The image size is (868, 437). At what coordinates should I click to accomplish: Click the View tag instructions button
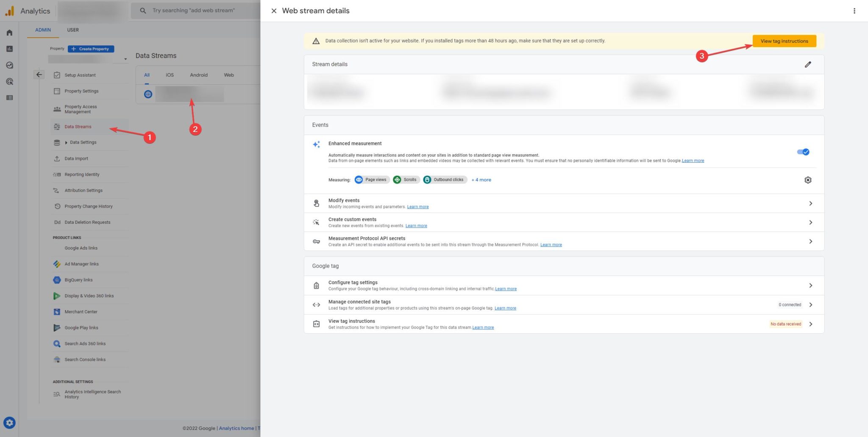click(784, 41)
